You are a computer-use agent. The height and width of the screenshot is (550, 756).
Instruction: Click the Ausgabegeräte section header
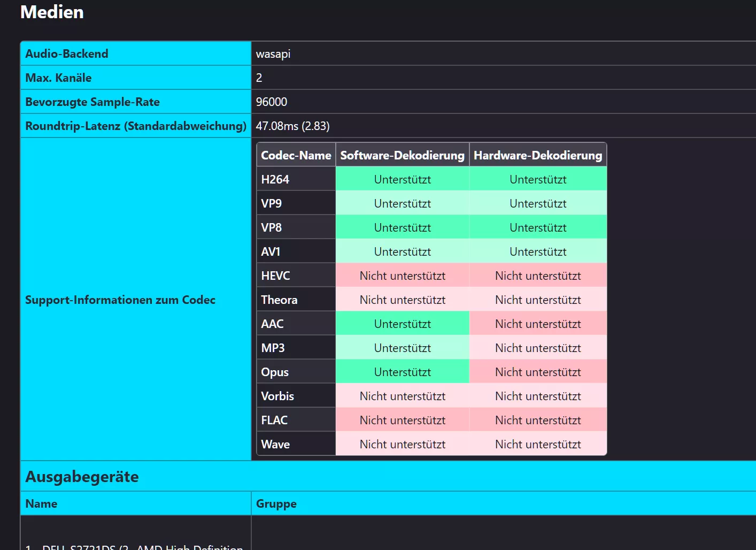[82, 476]
